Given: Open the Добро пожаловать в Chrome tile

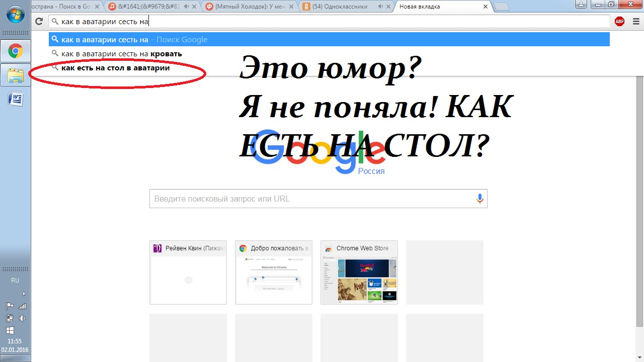Looking at the screenshot, I should coord(274,273).
